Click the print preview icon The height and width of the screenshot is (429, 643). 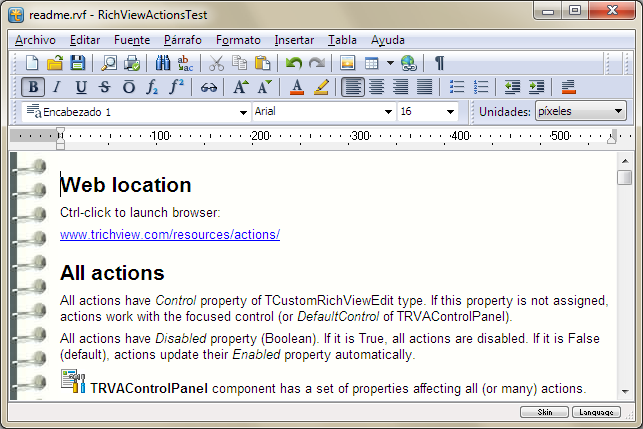109,63
